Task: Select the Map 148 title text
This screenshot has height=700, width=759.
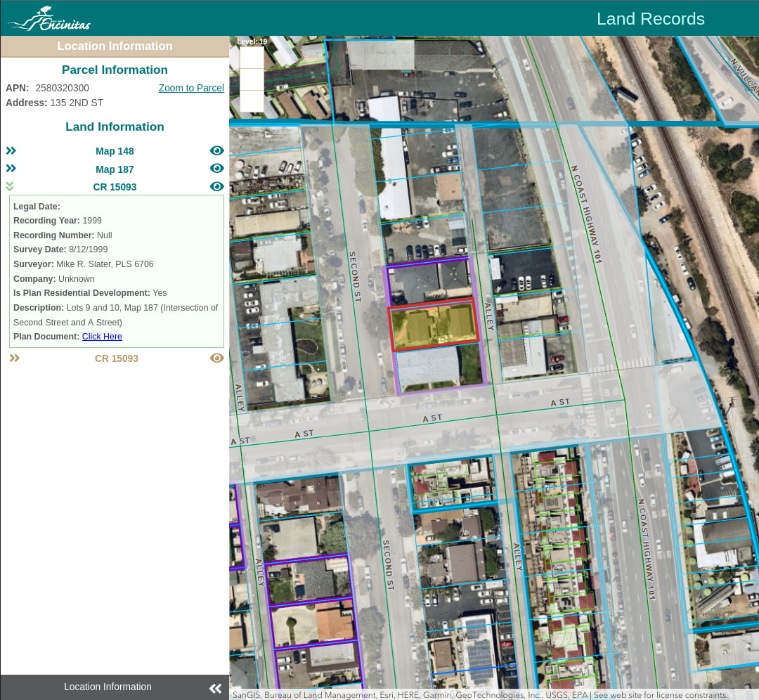Action: (x=115, y=151)
